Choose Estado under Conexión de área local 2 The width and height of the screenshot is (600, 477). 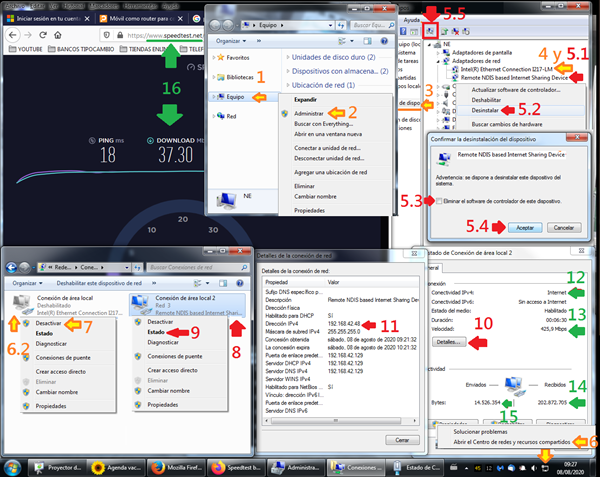click(x=156, y=332)
